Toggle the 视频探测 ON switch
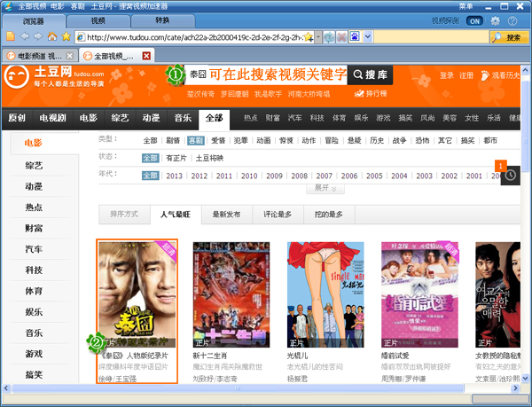Screen dimensions: 532x407 tap(474, 21)
